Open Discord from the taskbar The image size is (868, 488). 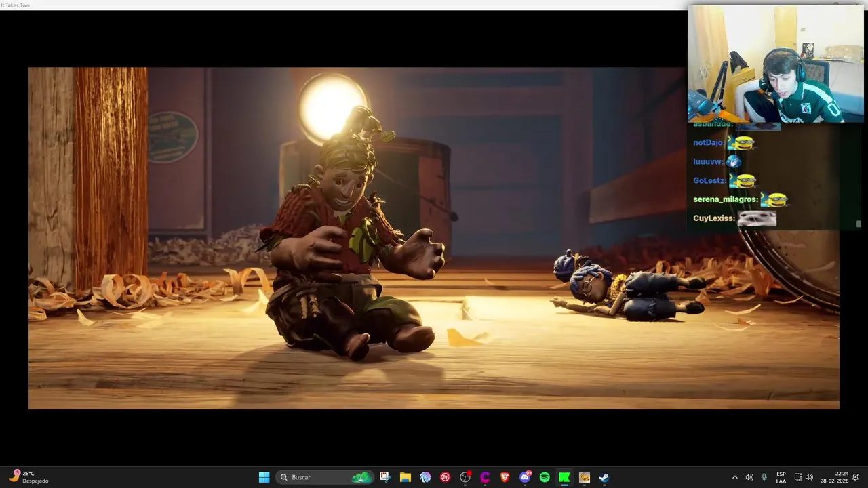tap(525, 477)
